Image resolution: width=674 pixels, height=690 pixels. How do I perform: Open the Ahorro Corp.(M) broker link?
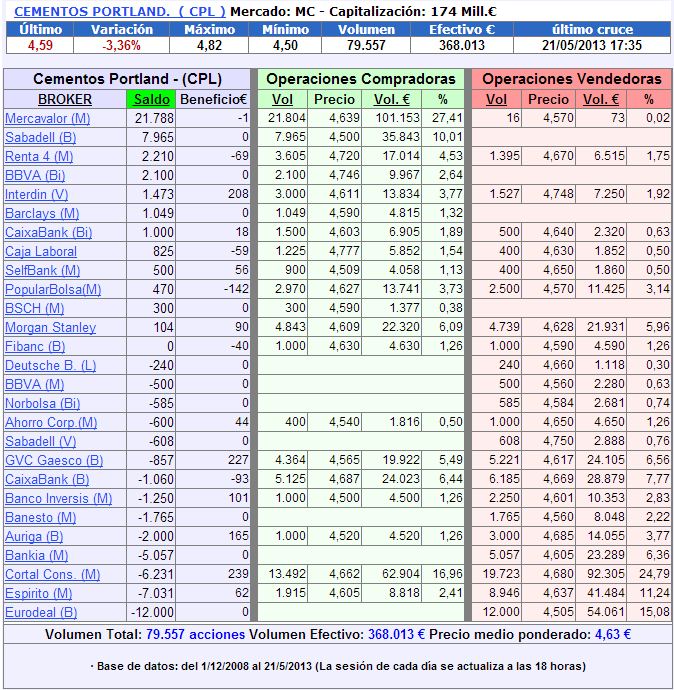pyautogui.click(x=51, y=422)
